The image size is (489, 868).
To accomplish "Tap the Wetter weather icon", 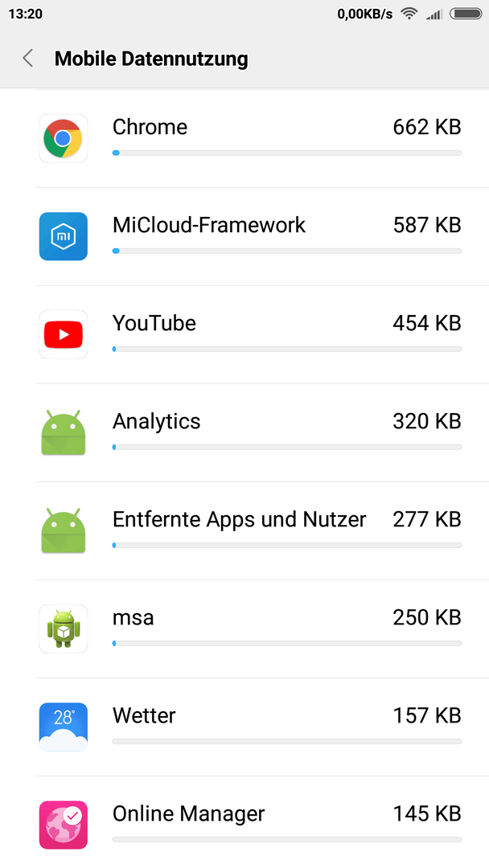I will [63, 727].
